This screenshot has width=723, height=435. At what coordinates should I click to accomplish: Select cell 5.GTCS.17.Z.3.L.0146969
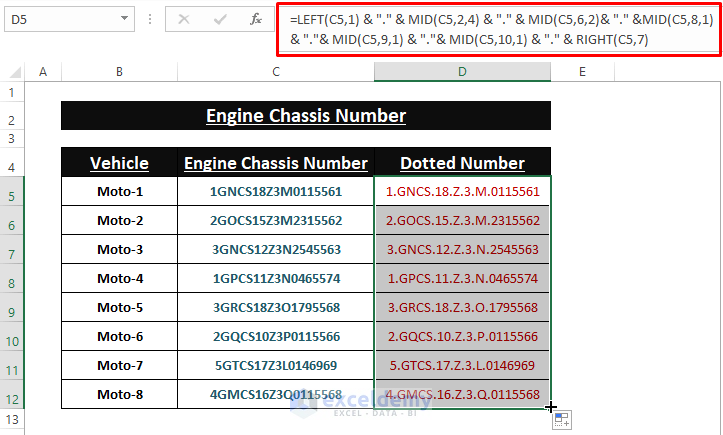tap(462, 366)
